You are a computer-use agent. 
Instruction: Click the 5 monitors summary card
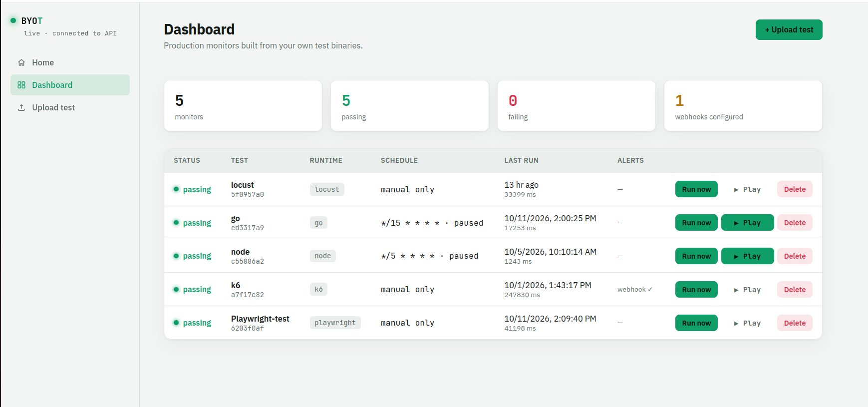(243, 106)
